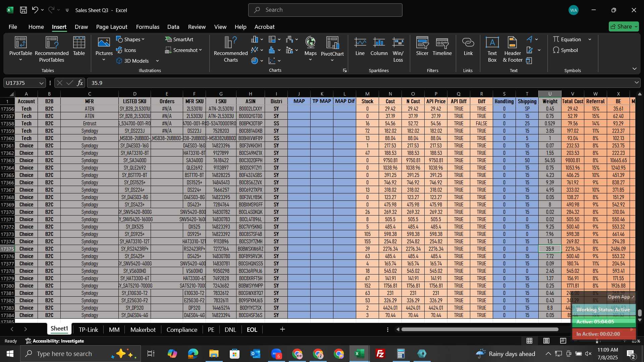
Task: Collapse the ribbon with the chevron
Action: 634,69
